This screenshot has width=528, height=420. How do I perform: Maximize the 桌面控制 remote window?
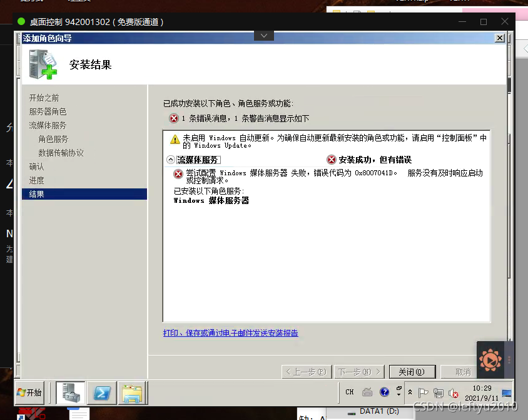click(484, 22)
